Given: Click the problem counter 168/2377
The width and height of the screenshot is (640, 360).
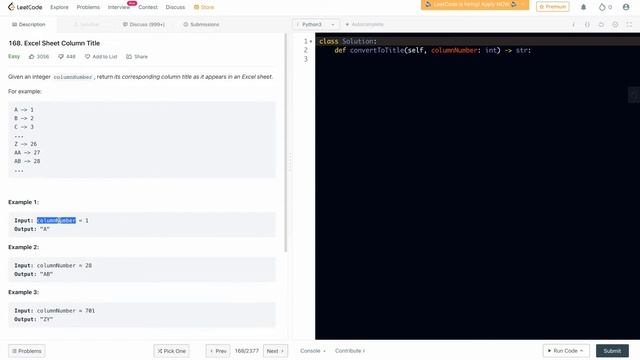Looking at the screenshot, I should (247, 351).
